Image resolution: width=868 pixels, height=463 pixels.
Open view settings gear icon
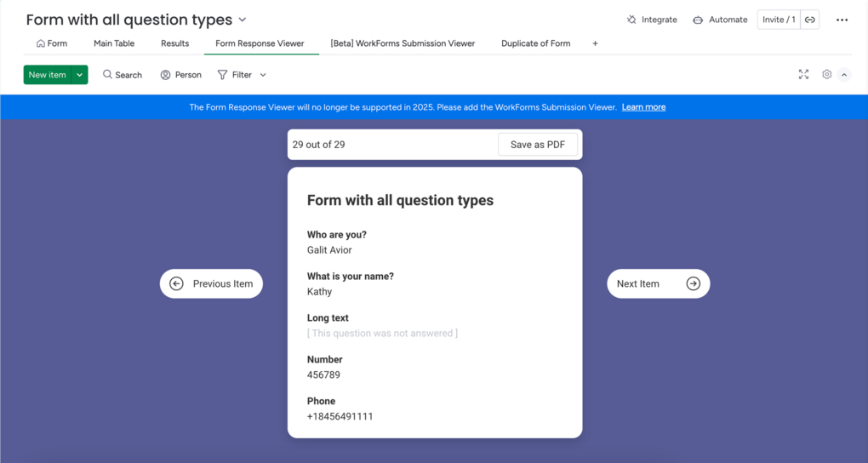(826, 74)
